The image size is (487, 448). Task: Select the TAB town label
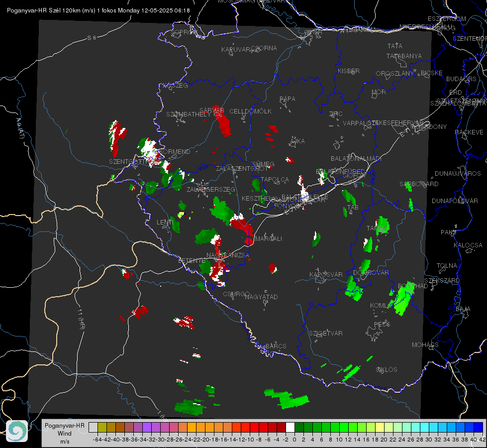[x=353, y=208]
